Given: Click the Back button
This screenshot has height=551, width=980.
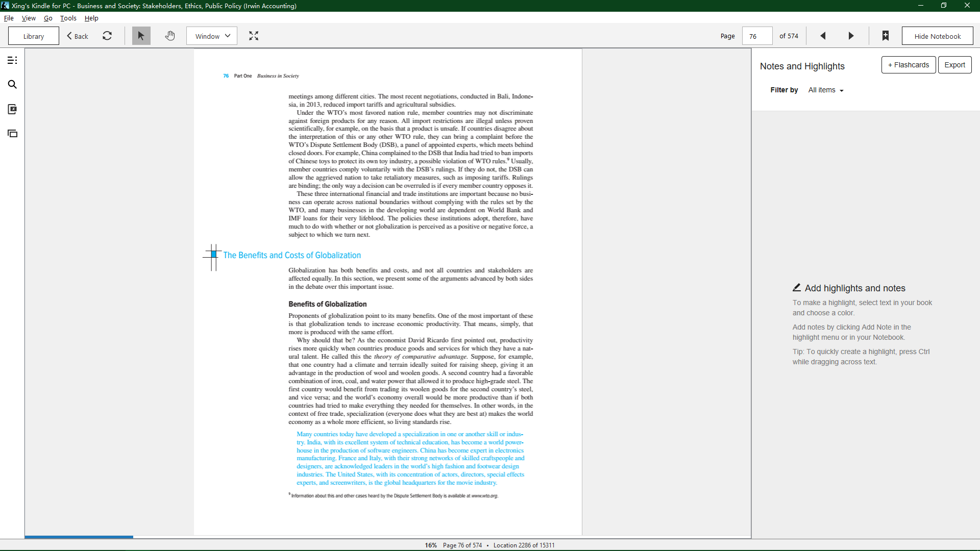Looking at the screenshot, I should [78, 36].
